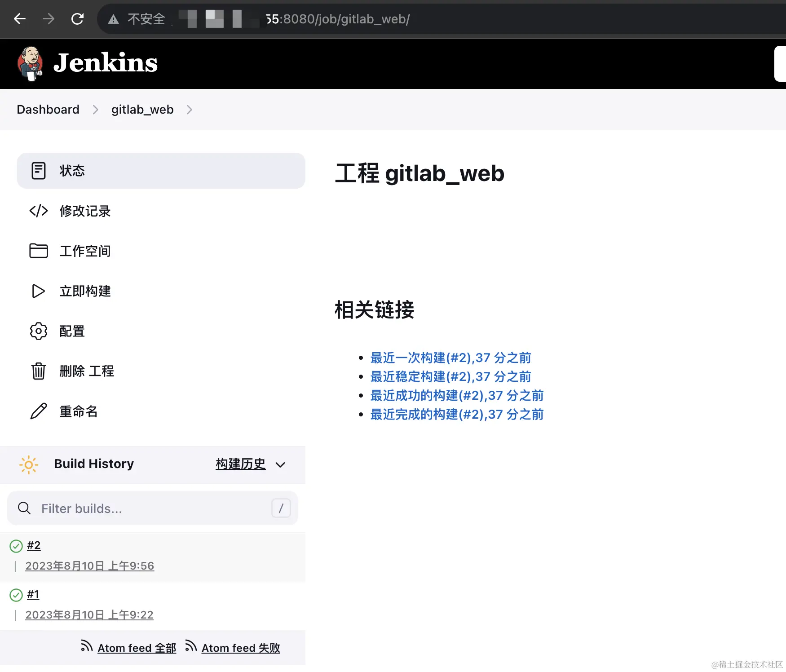The height and width of the screenshot is (672, 786).
Task: Open 工作空间 in the sidebar
Action: click(161, 251)
